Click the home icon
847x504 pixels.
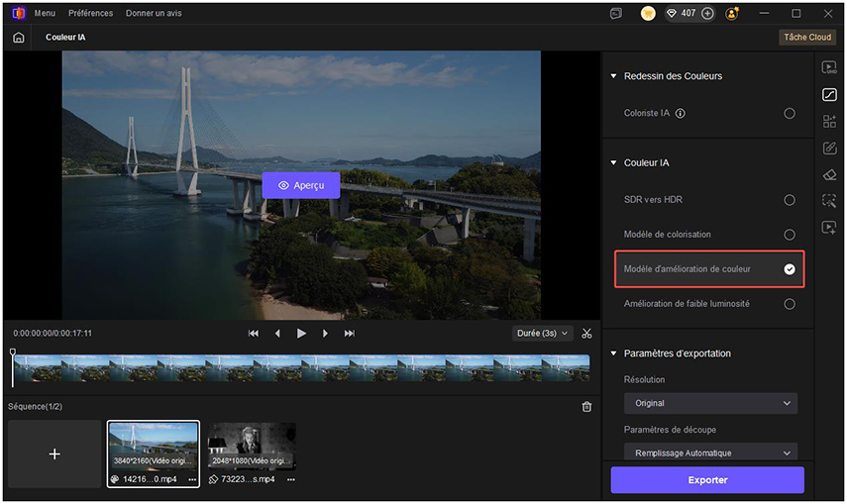[x=19, y=38]
